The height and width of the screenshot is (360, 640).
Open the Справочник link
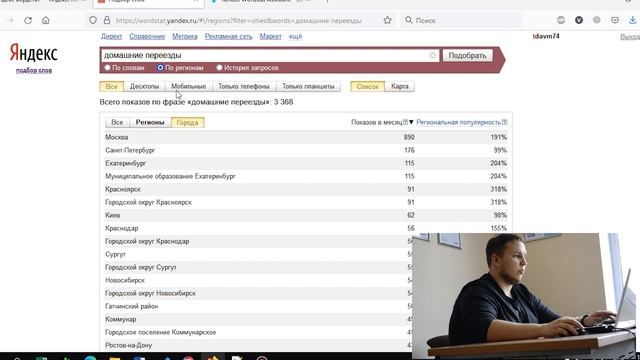[147, 36]
